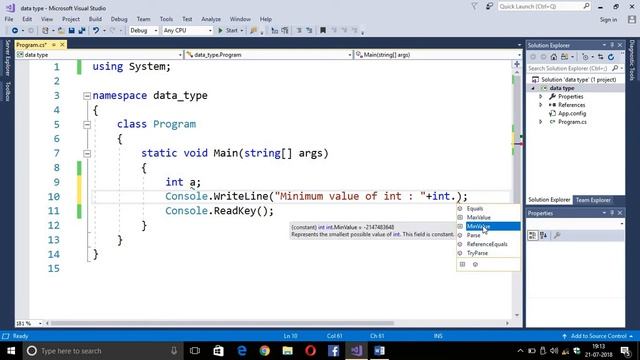Switch to the Solution Explorer tab

(549, 200)
